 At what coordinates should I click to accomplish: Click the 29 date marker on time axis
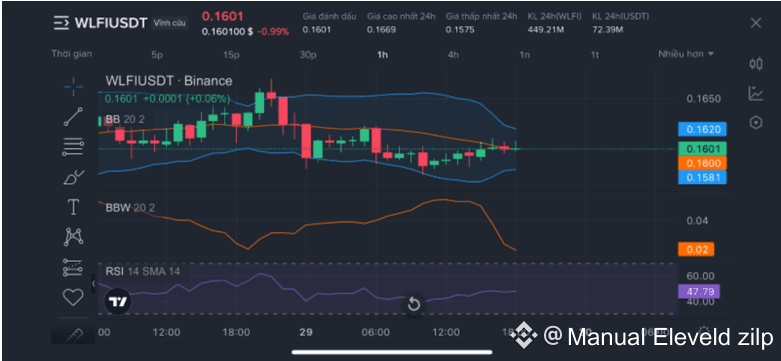306,332
